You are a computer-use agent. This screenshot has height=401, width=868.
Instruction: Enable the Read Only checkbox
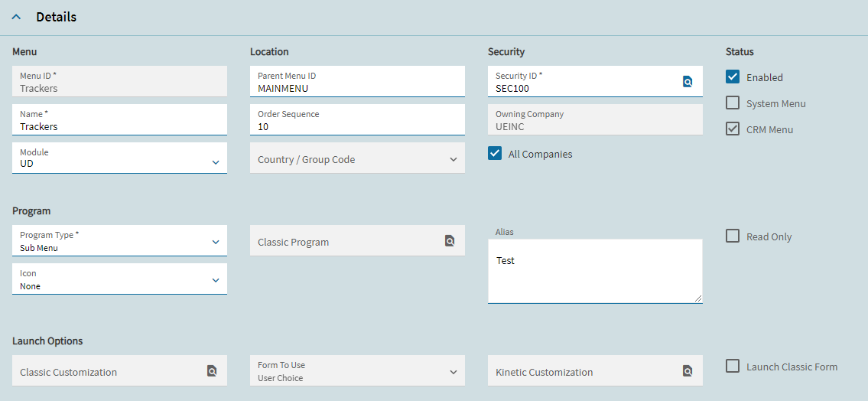[733, 236]
